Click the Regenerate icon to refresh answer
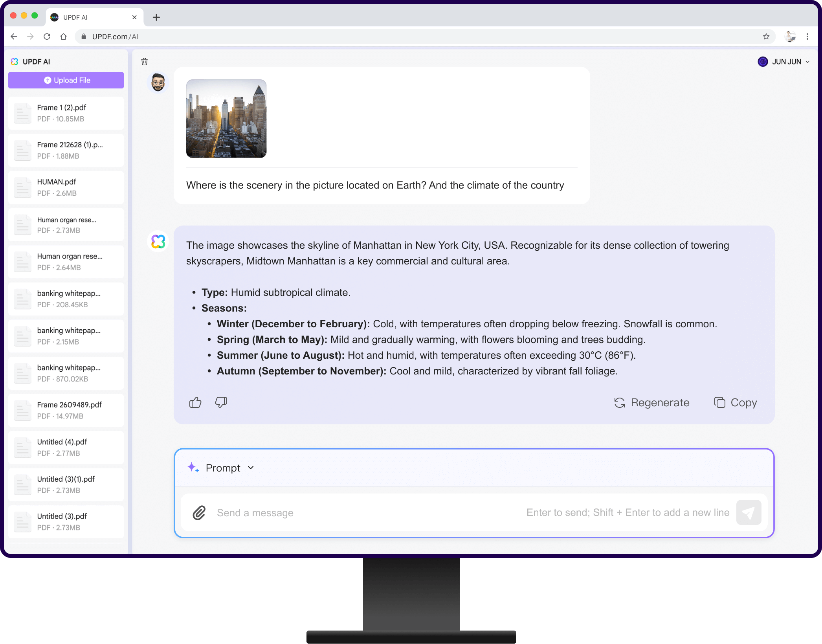Viewport: 822px width, 644px height. click(x=619, y=402)
